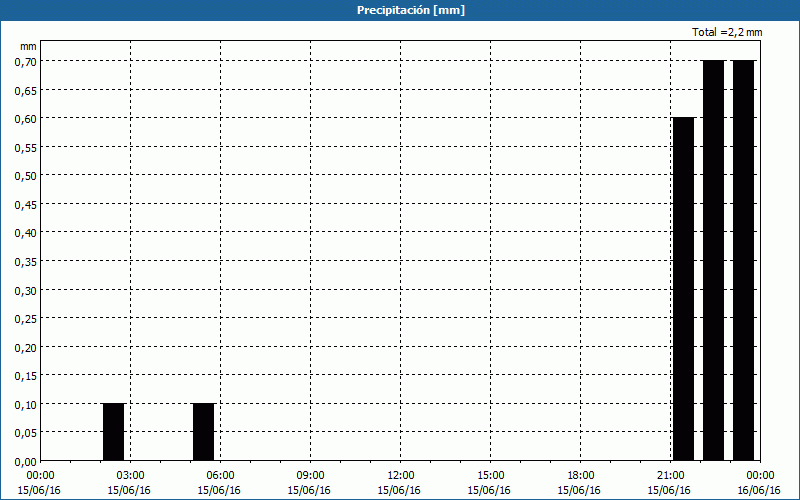The height and width of the screenshot is (500, 800).
Task: Click the 0,00 y-axis value
Action: (26, 462)
